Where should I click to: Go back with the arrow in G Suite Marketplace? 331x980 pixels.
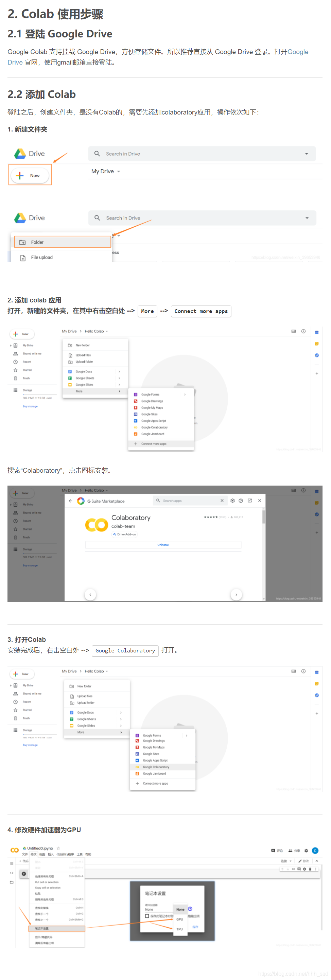[70, 501]
